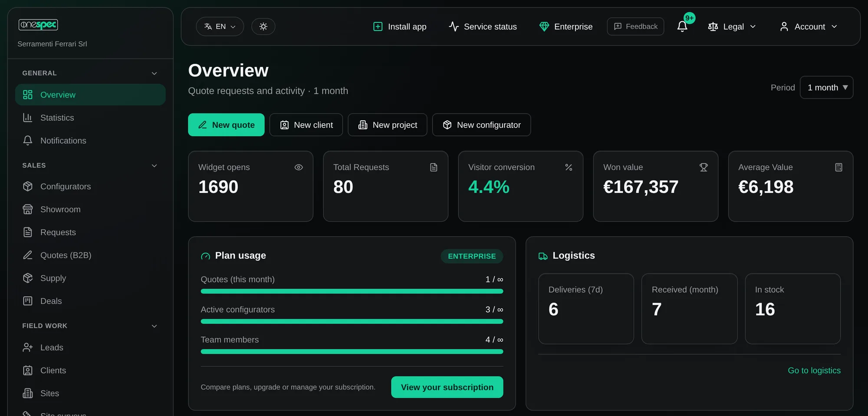Screen dimensions: 868x416
Task: Click the Deals board icon
Action: click(28, 301)
